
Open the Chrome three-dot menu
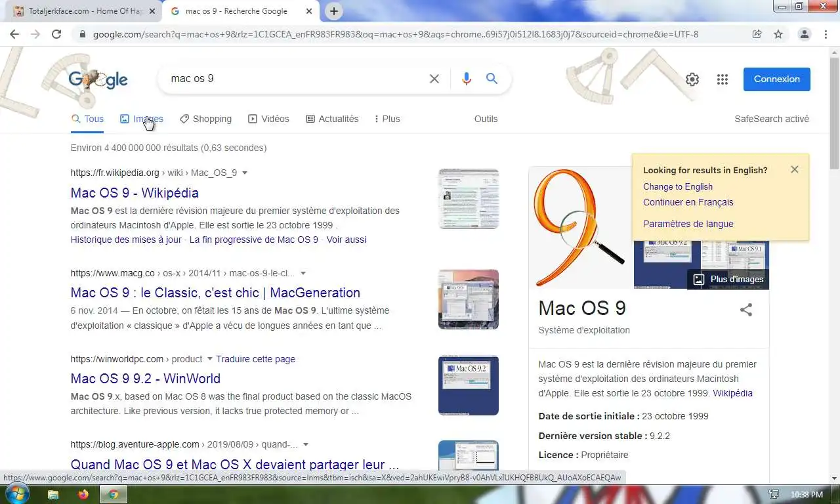826,34
